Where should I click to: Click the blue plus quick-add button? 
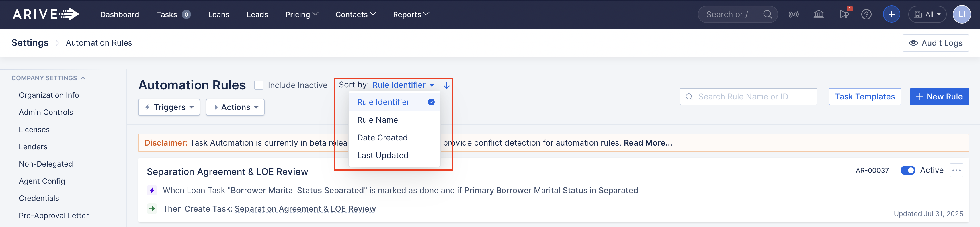point(891,14)
